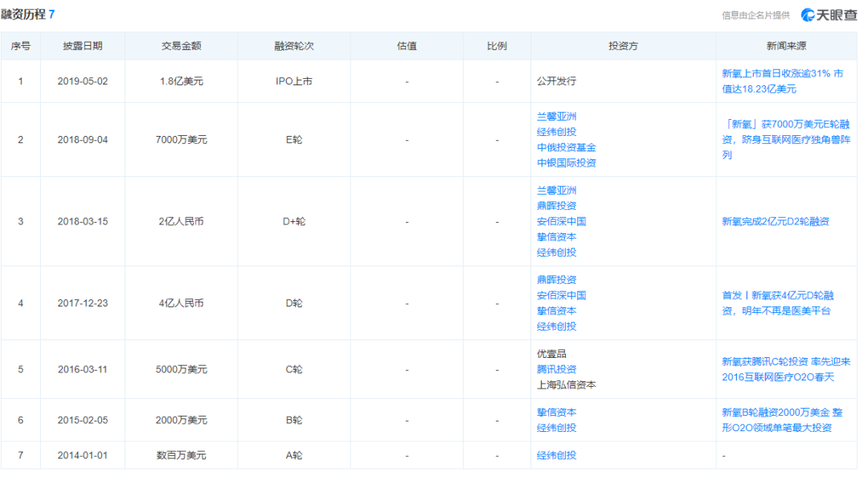Open 经纬创投 investor in D轮 row
868x477 pixels.
(x=556, y=327)
